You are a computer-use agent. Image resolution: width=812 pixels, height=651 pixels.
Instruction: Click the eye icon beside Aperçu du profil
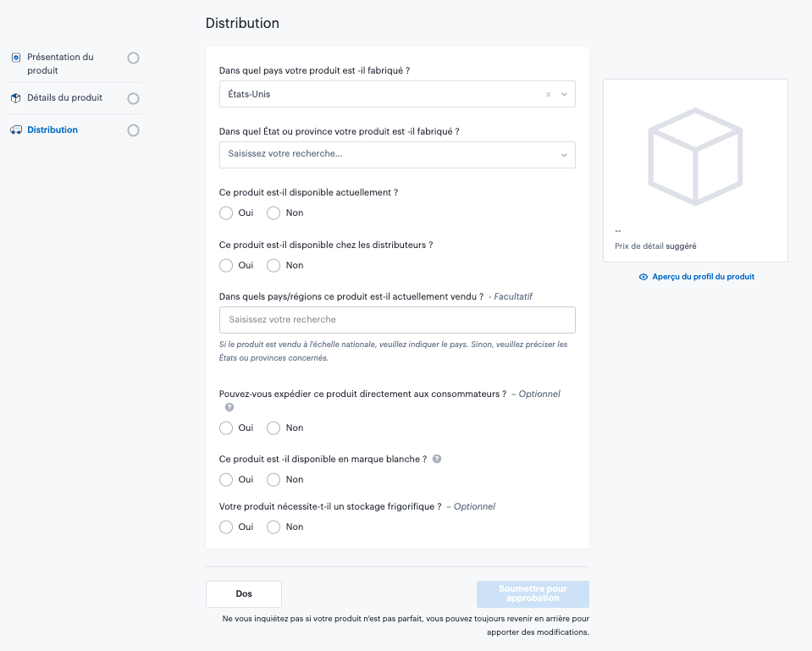(644, 277)
